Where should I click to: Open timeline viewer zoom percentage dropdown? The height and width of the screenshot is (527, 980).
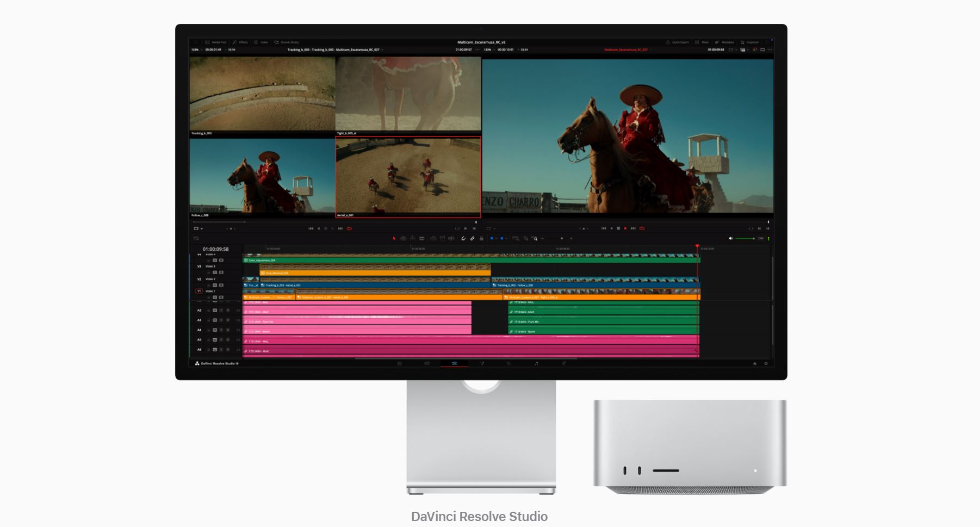[489, 49]
